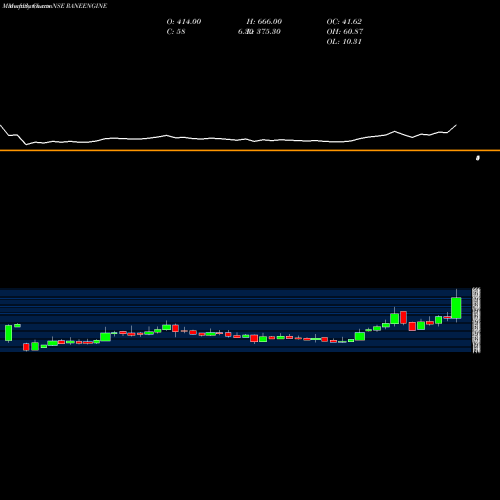
Task: Click the small marker dot below orange line
Action: pyautogui.click(x=478, y=158)
